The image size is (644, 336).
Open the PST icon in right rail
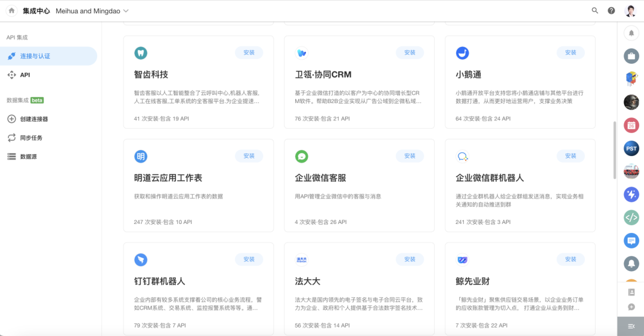click(631, 148)
